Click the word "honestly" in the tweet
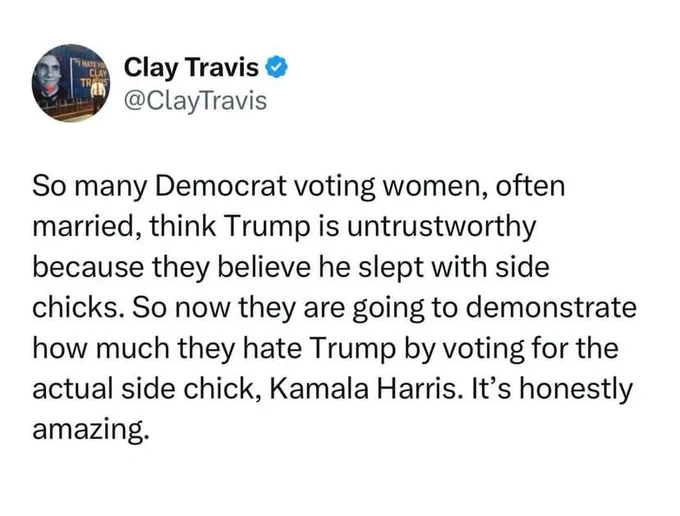 pos(576,389)
